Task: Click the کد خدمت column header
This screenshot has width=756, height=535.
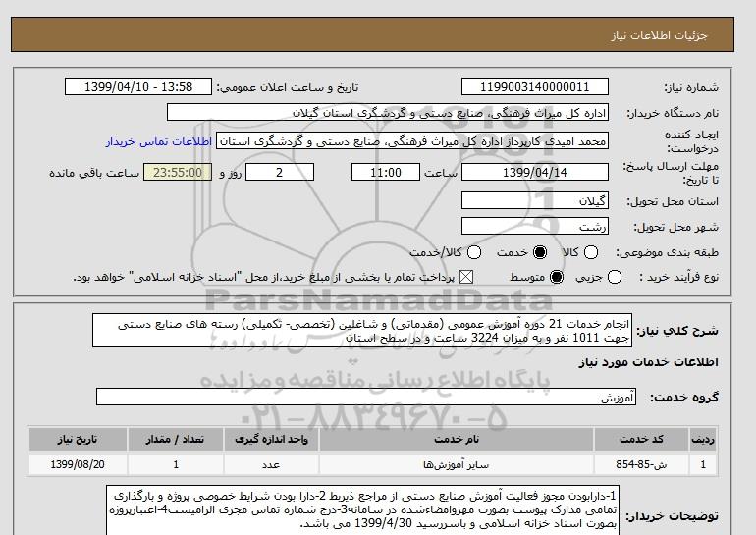Action: 641,439
